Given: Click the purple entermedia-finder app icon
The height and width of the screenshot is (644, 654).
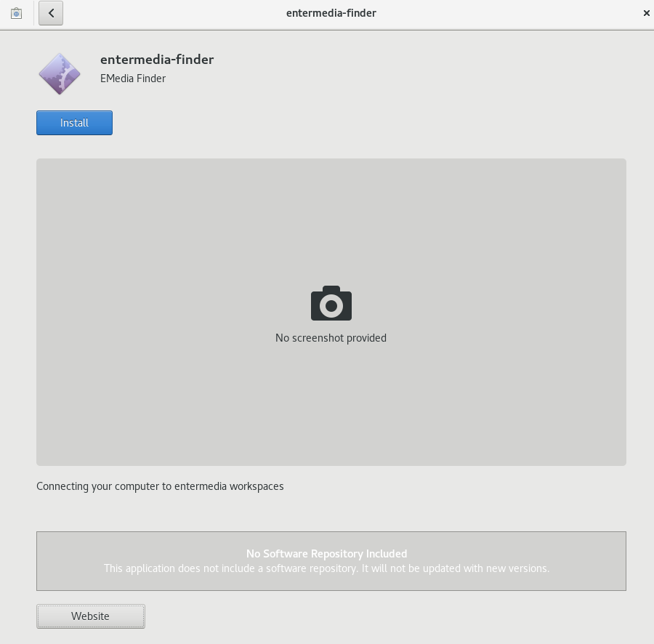Looking at the screenshot, I should [x=60, y=74].
